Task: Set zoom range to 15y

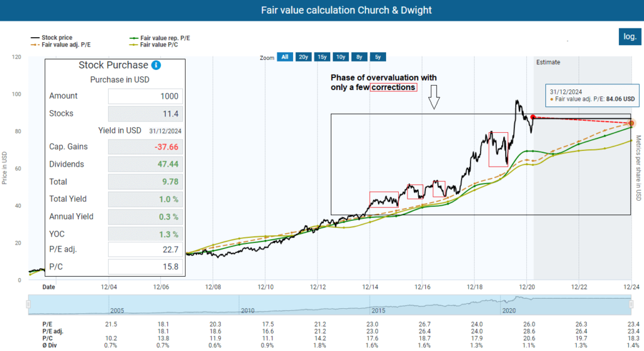Action: [322, 57]
